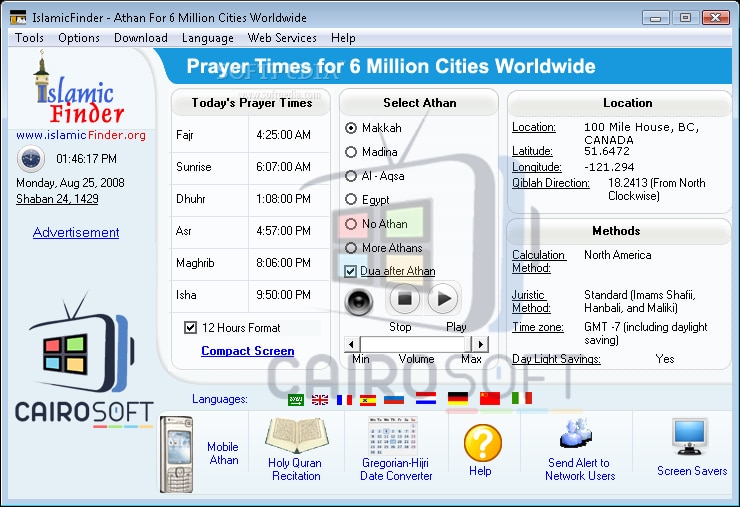Select the Al - Aqsa athan
This screenshot has width=740, height=507.
pyautogui.click(x=375, y=176)
